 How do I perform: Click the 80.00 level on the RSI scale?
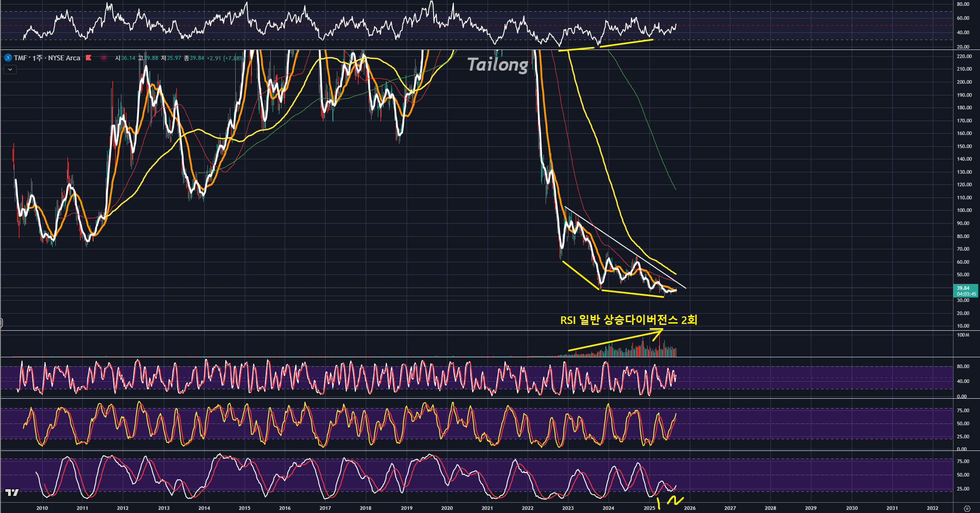[x=963, y=4]
